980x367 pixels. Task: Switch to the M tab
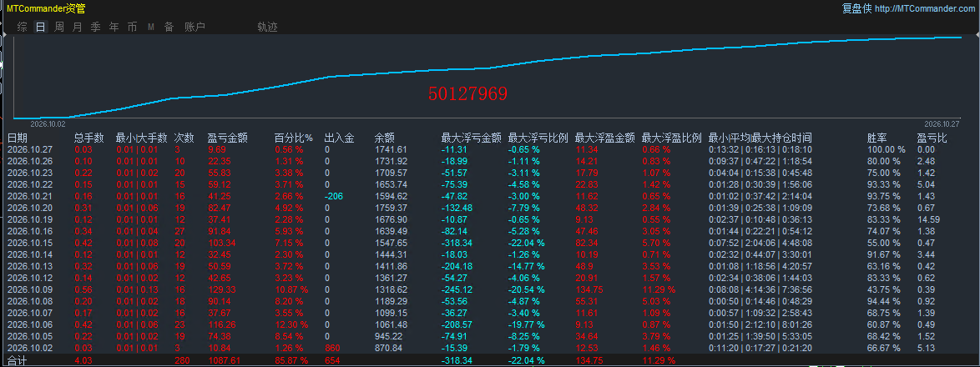tap(150, 27)
